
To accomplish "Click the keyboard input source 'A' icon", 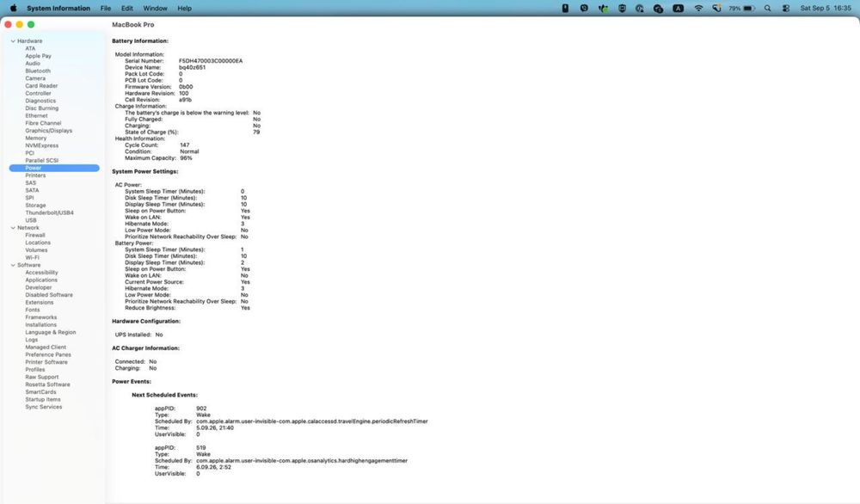I will point(679,9).
